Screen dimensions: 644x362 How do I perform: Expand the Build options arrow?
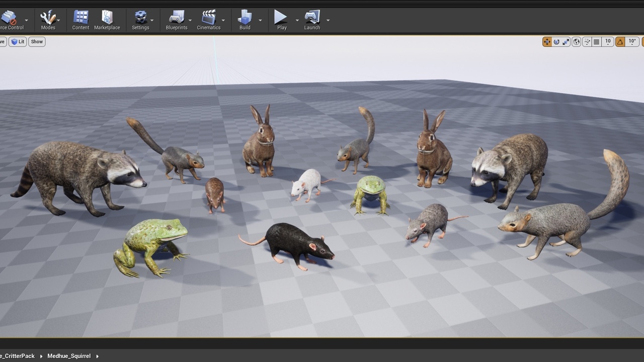(260, 21)
